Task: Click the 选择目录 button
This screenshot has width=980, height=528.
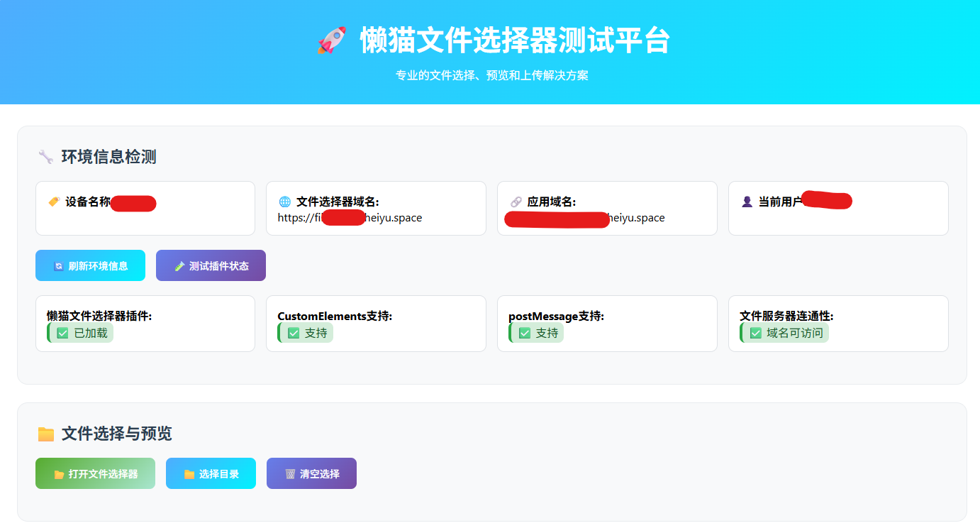Action: coord(211,473)
